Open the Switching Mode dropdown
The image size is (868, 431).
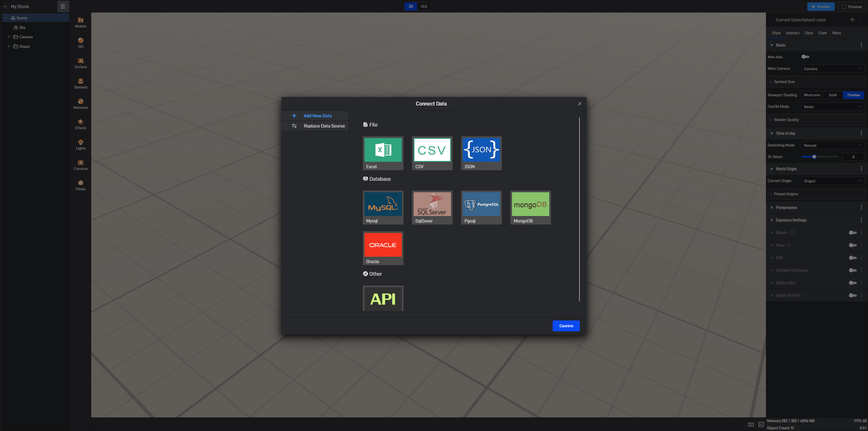pyautogui.click(x=833, y=145)
